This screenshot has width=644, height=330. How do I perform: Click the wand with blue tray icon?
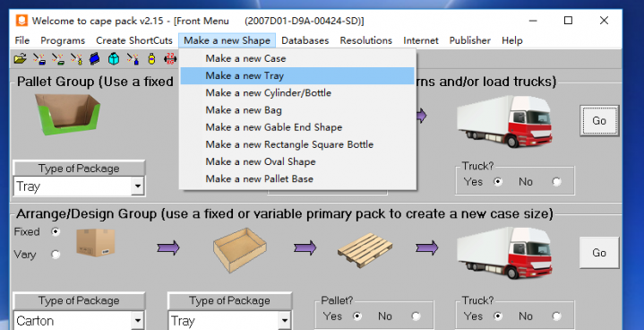point(39,59)
